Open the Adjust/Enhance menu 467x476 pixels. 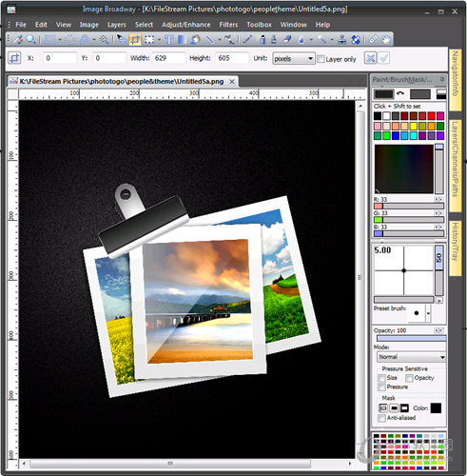tap(186, 25)
